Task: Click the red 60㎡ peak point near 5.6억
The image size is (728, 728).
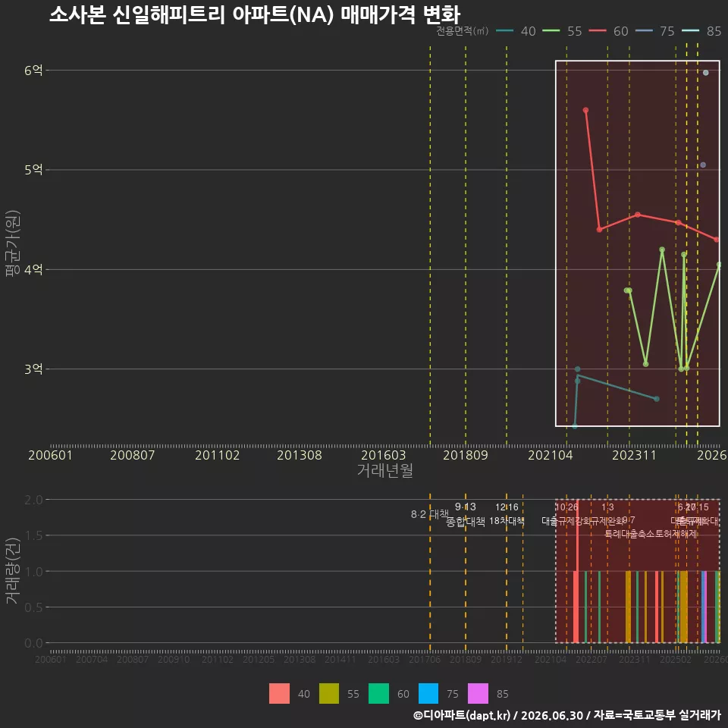Action: click(585, 110)
